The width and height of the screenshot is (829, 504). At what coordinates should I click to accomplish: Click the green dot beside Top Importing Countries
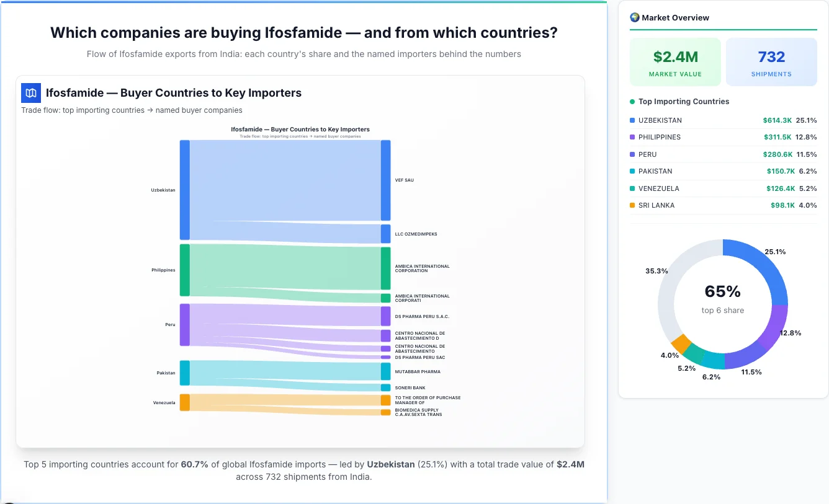pos(632,102)
